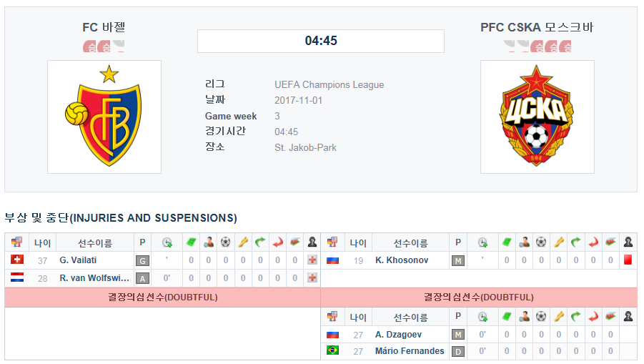Image resolution: width=644 pixels, height=364 pixels.
Task: Click the Basel doubtful players section header
Action: pos(163,297)
